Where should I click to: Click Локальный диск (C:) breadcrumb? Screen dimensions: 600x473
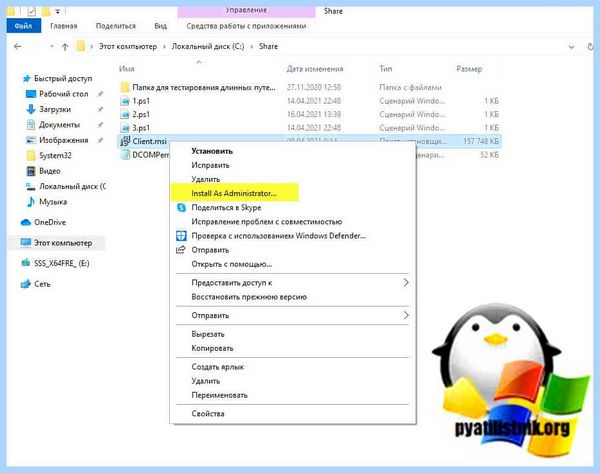click(x=208, y=47)
